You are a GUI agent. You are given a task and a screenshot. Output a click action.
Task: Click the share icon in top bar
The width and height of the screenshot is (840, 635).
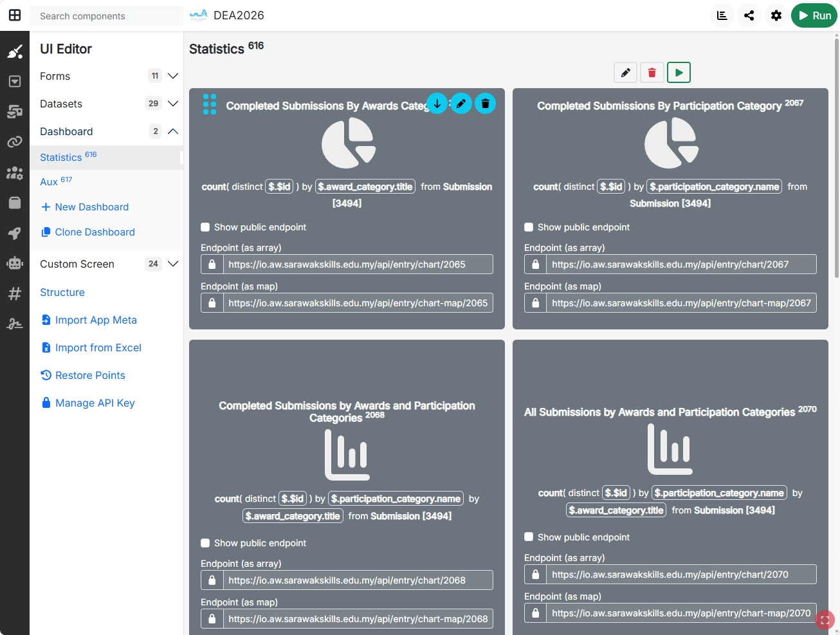[749, 15]
